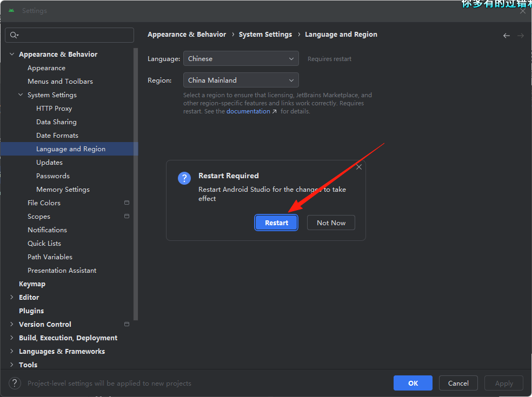Open the documentation link
Image resolution: width=532 pixels, height=397 pixels.
pos(248,111)
